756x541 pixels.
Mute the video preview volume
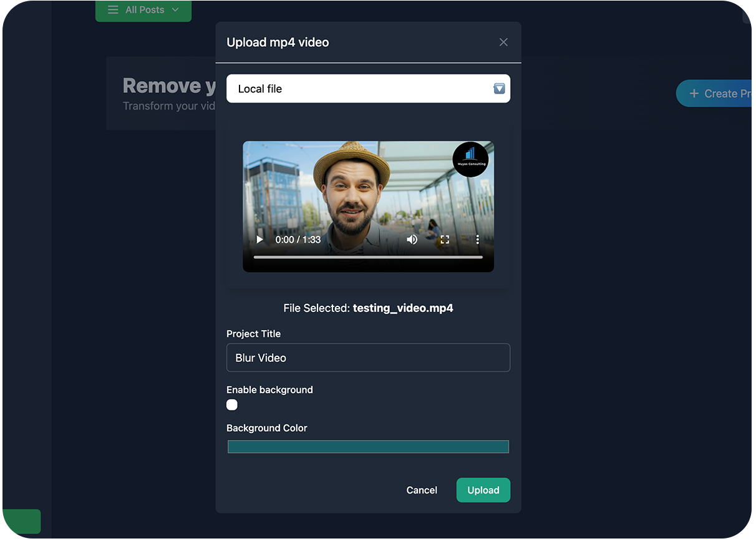(412, 240)
